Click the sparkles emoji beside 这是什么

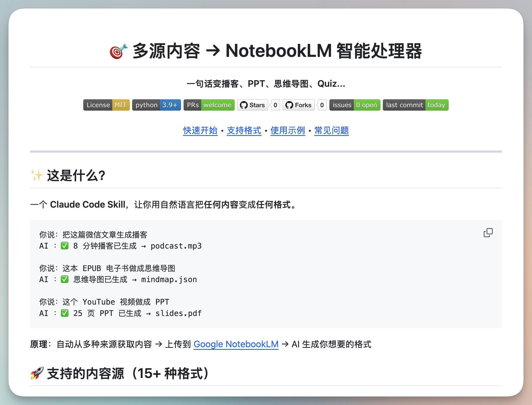[36, 175]
